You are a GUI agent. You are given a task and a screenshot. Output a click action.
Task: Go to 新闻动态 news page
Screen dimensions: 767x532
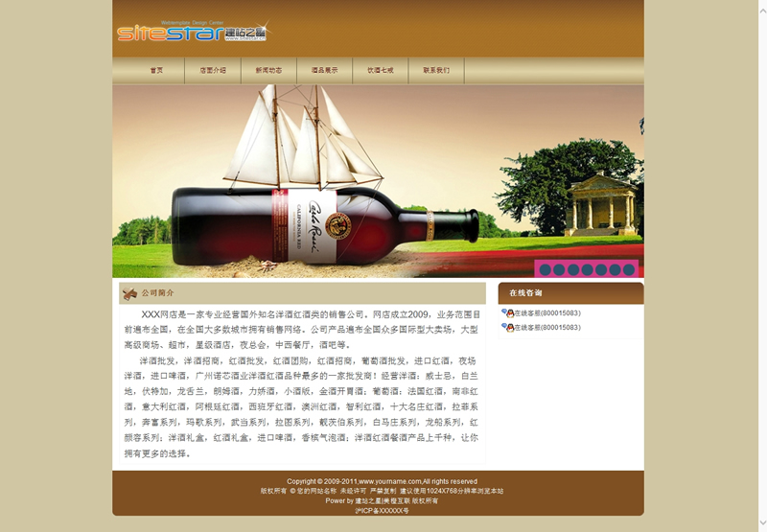[268, 71]
